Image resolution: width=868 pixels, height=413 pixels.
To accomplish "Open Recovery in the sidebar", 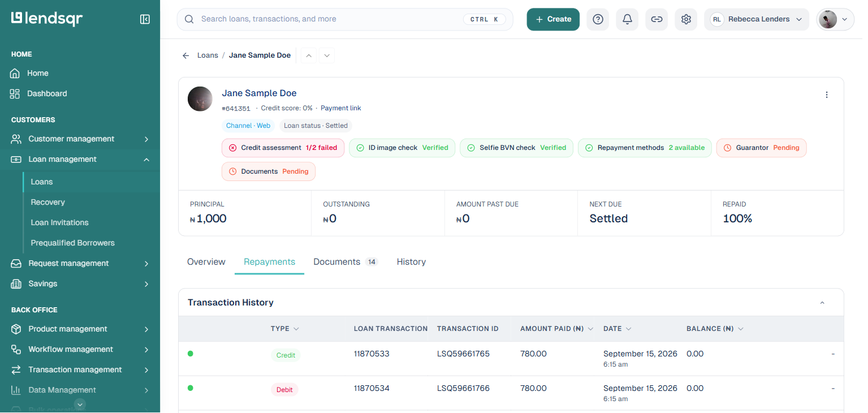I will tap(48, 202).
